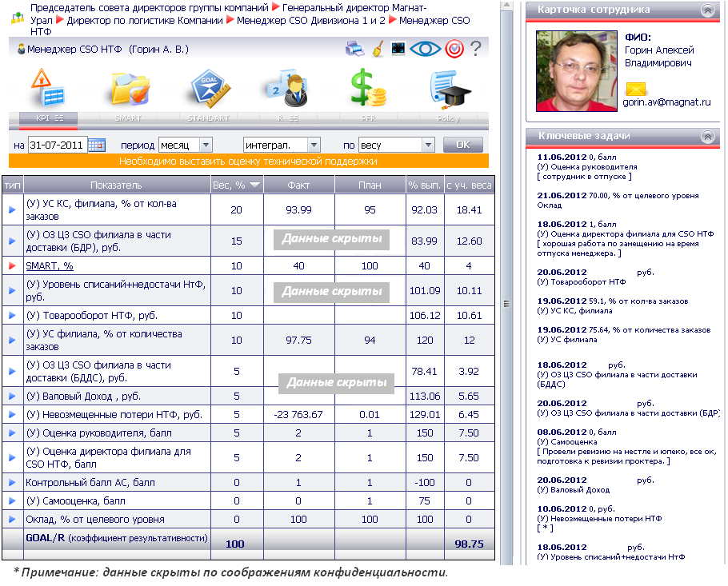Open the по весу sort dropdown
728x586 pixels.
[x=397, y=146]
